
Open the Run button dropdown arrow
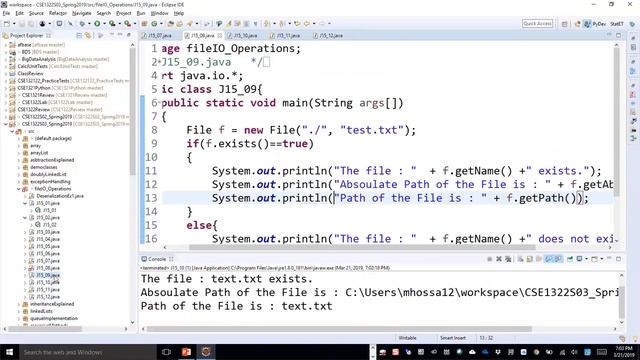pos(104,24)
